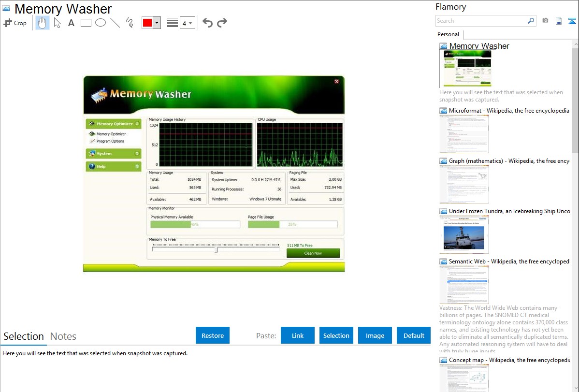
Task: Click the Microformat - Wikipedia title
Action: pyautogui.click(x=509, y=111)
